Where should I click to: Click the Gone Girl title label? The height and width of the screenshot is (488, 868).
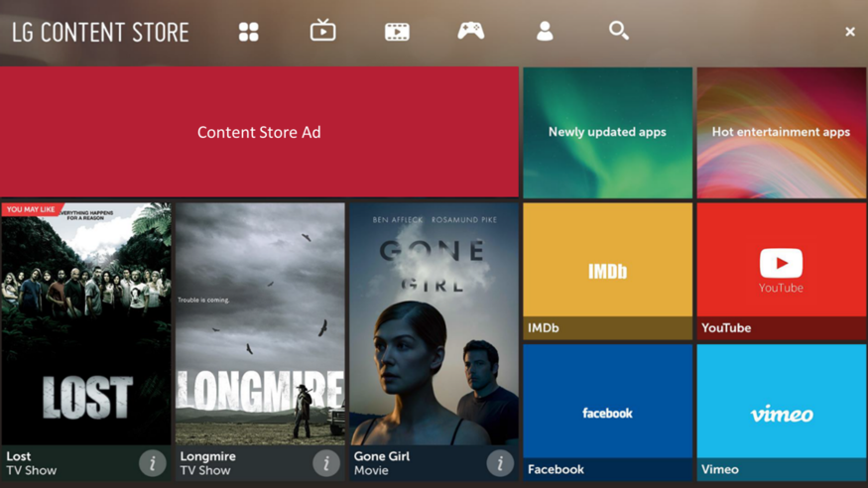[381, 456]
